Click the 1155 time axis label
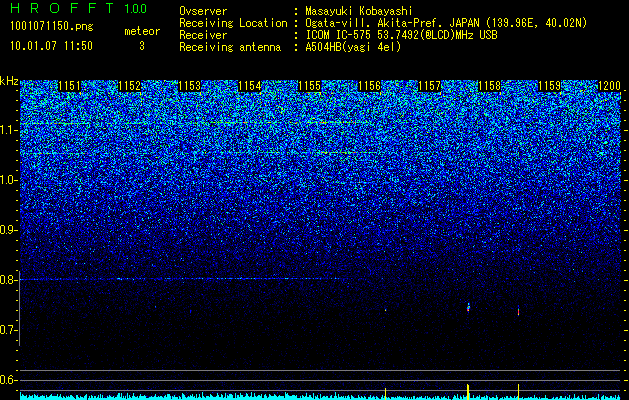The width and height of the screenshot is (629, 400). [x=310, y=86]
